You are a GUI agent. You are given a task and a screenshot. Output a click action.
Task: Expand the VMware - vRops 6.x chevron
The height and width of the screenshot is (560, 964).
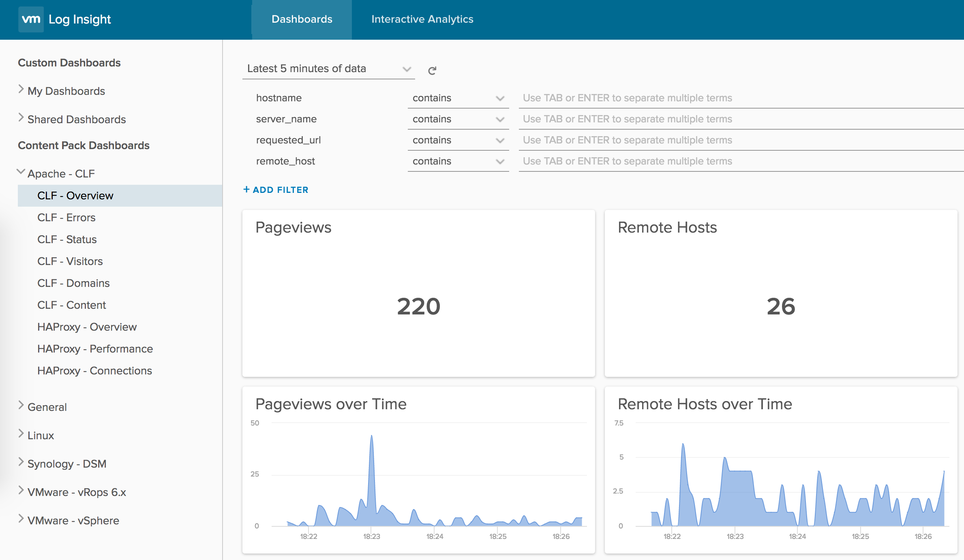click(21, 490)
